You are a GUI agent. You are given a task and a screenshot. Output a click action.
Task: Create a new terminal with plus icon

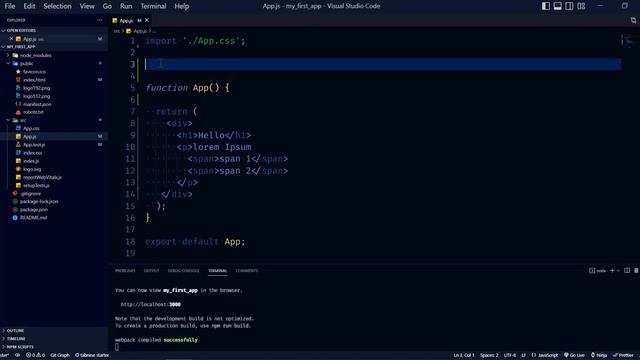point(612,271)
